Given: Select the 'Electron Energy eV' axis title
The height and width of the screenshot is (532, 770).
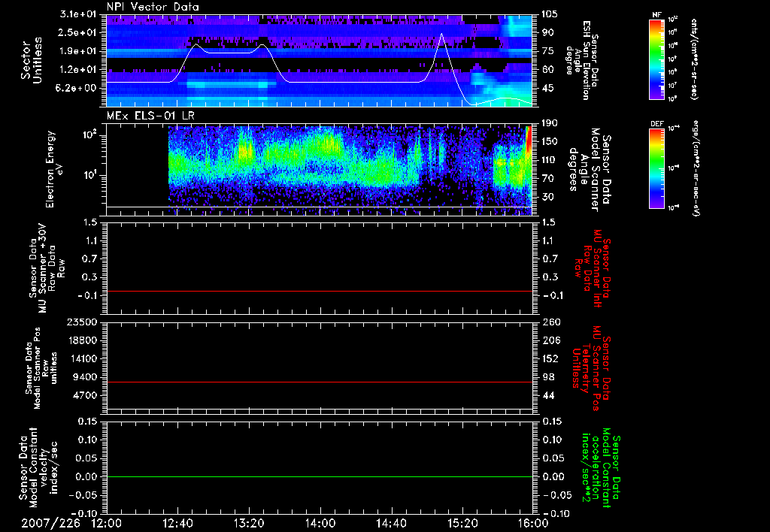Looking at the screenshot, I should pyautogui.click(x=54, y=169).
